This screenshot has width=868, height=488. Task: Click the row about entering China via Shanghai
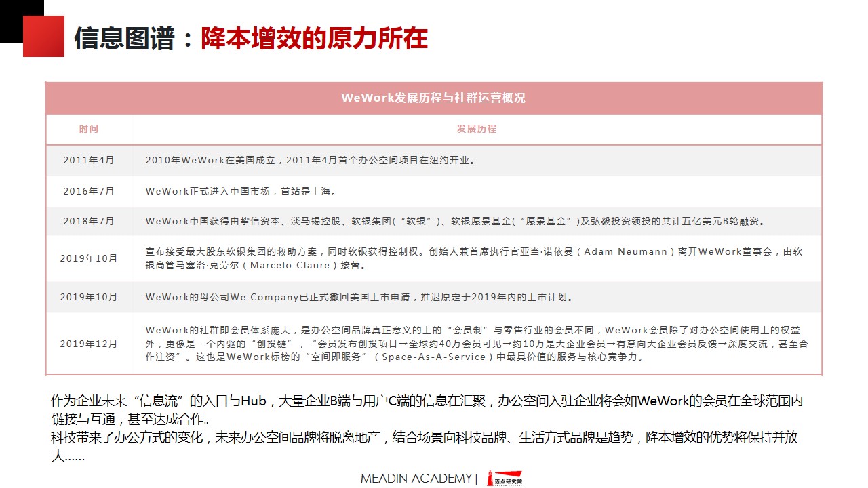(241, 191)
